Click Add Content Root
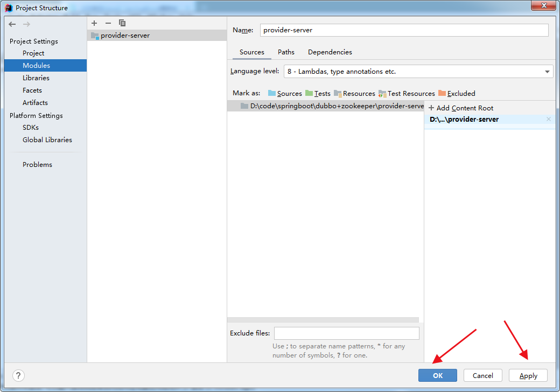 pos(461,108)
